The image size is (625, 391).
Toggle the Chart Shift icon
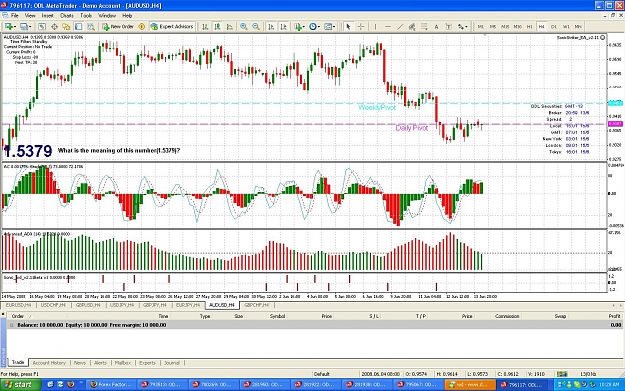click(x=283, y=27)
